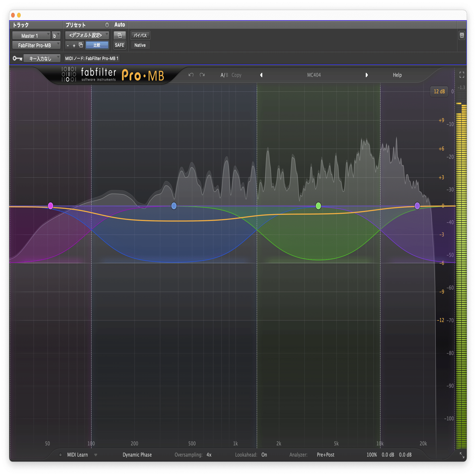Click the preset copy settings icon
The width and height of the screenshot is (476, 476).
81,45
